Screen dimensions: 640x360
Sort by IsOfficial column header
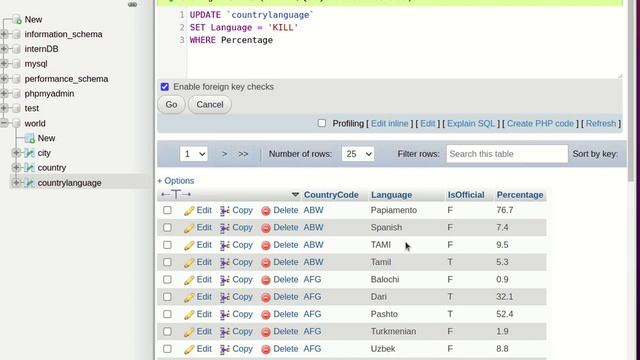(466, 195)
